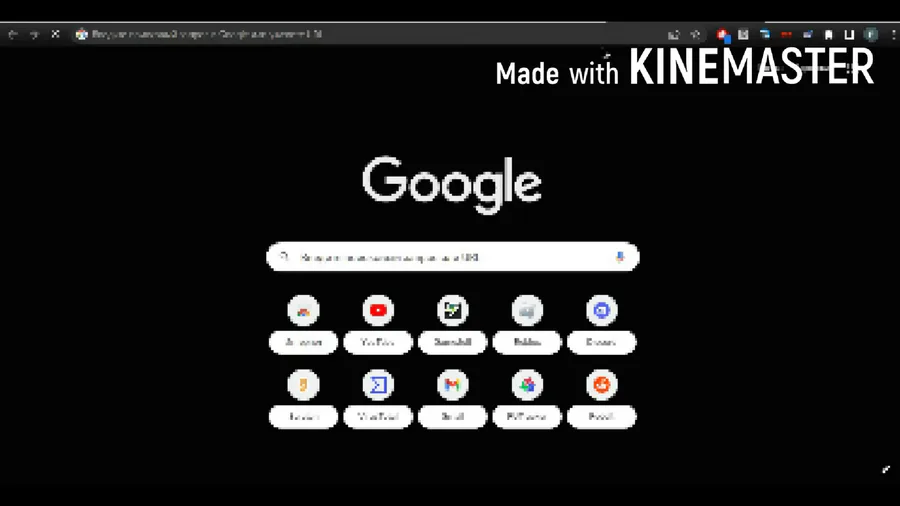The width and height of the screenshot is (900, 506).
Task: Open the orange icon shortcut
Action: click(x=304, y=385)
